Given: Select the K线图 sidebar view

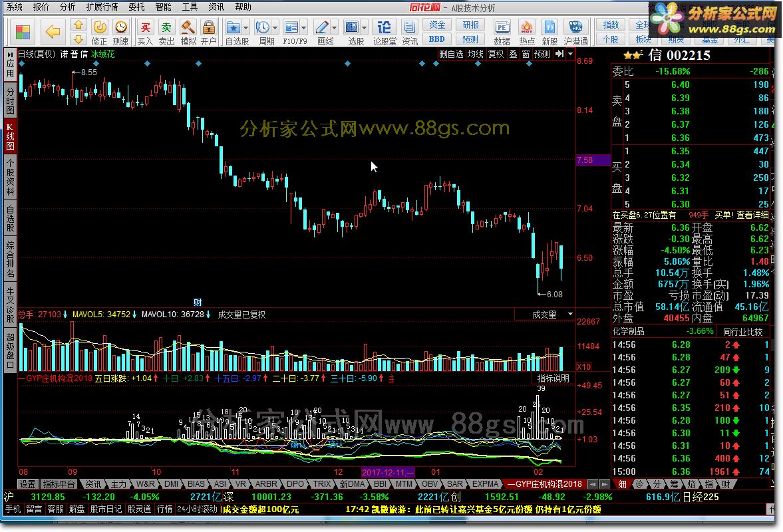Looking at the screenshot, I should pyautogui.click(x=10, y=137).
